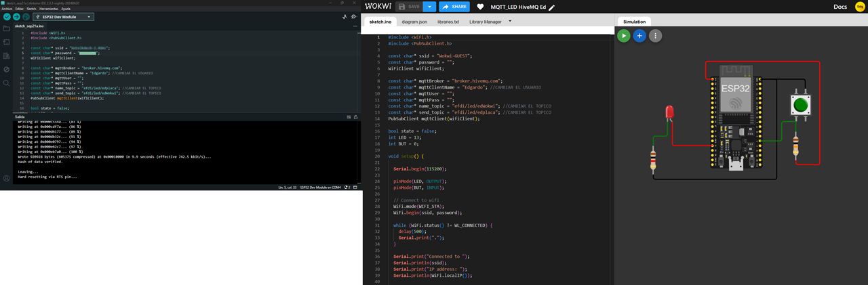Open the Archivo menu
868x285 pixels.
(7, 9)
